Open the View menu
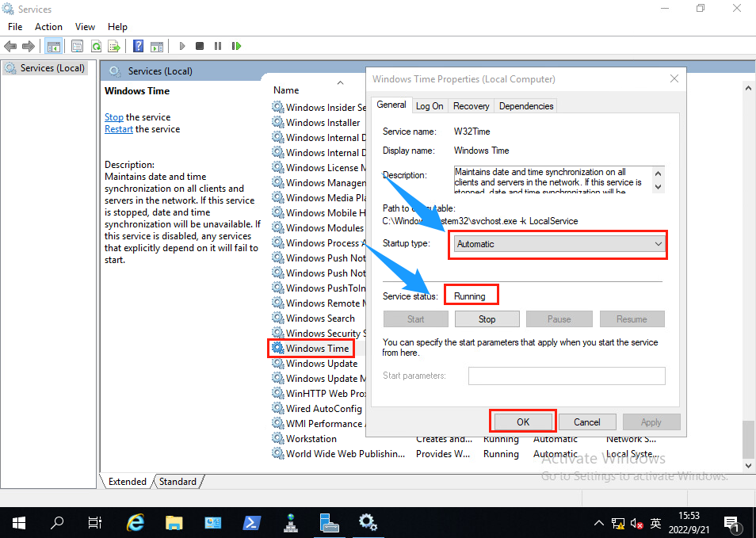This screenshot has height=538, width=756. tap(85, 27)
